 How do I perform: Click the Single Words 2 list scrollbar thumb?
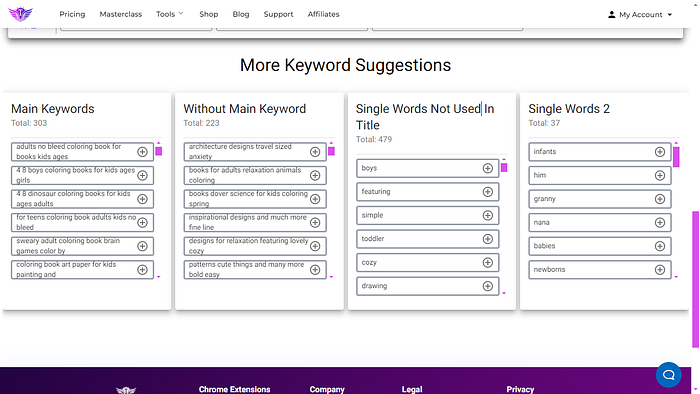(676, 157)
